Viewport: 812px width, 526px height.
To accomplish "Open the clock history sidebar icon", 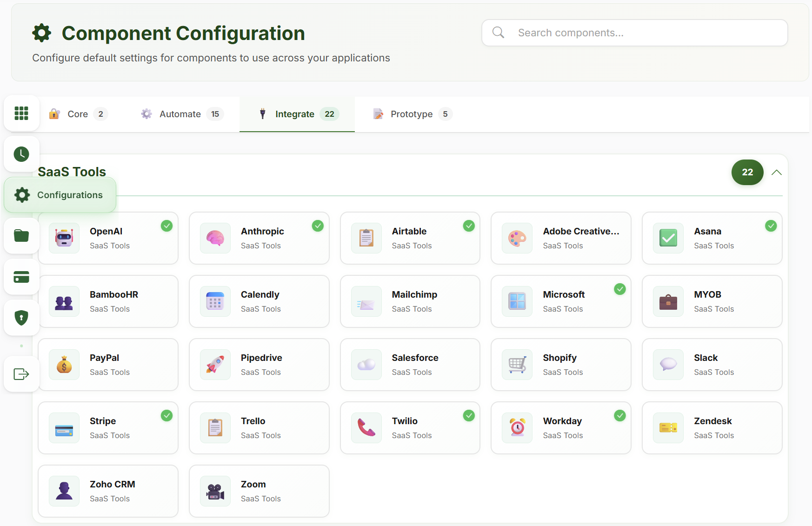I will point(21,154).
